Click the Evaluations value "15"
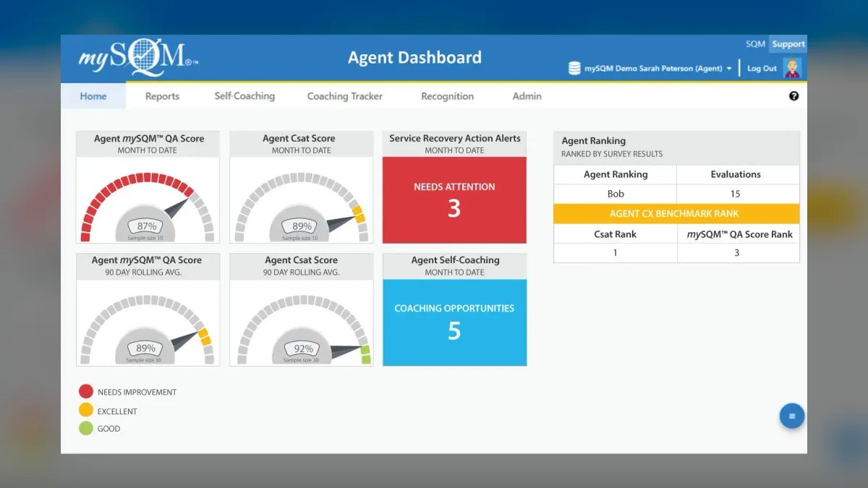The height and width of the screenshot is (488, 868). tap(735, 194)
